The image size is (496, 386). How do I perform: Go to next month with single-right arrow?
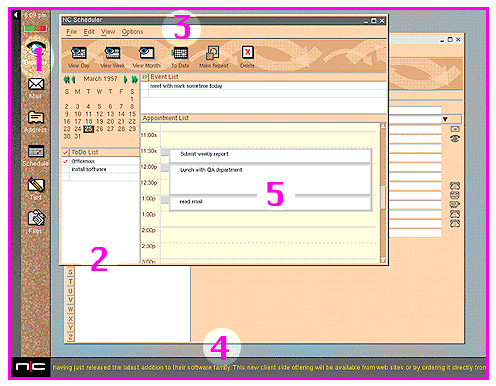click(x=126, y=79)
